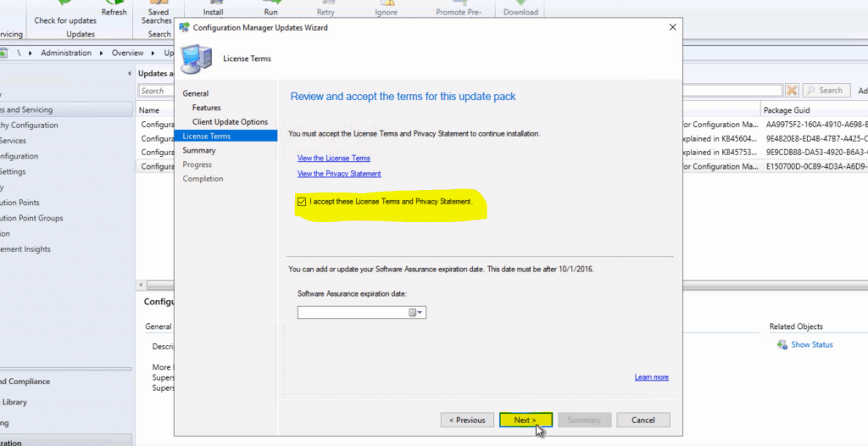Click the orange X clear-search icon
Image resolution: width=868 pixels, height=446 pixels.
pyautogui.click(x=792, y=91)
